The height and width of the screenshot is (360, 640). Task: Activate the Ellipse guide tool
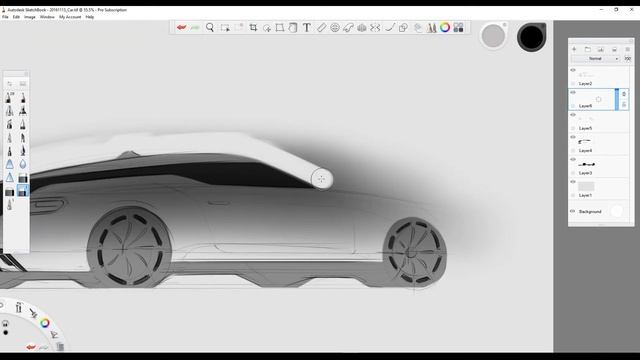point(335,27)
